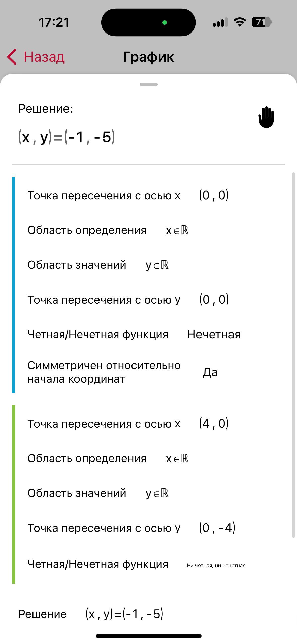This screenshot has height=644, width=297.
Task: Tap the black hand gesture icon
Action: coord(266,117)
